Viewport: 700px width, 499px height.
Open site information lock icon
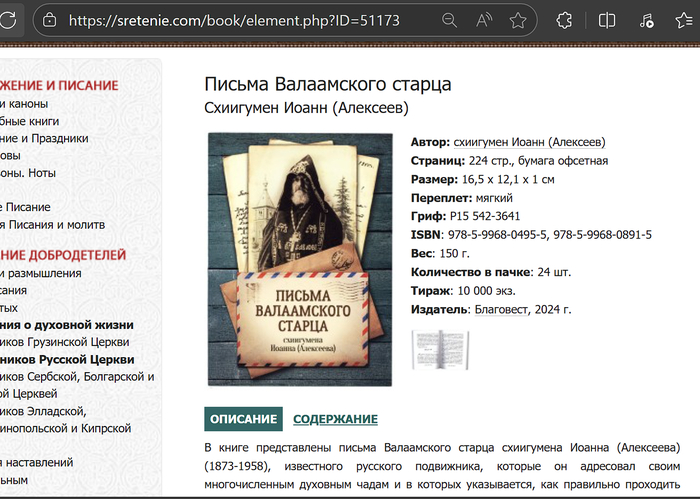pyautogui.click(x=49, y=20)
